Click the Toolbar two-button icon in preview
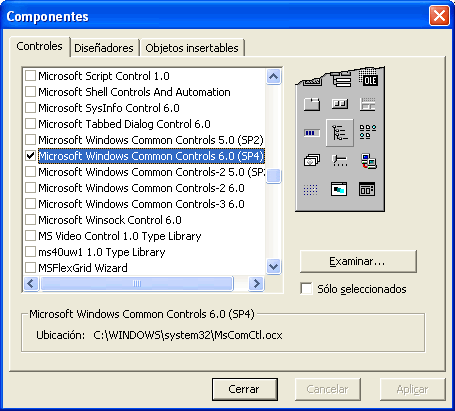Image resolution: width=455 pixels, height=411 pixels. pyautogui.click(x=340, y=104)
